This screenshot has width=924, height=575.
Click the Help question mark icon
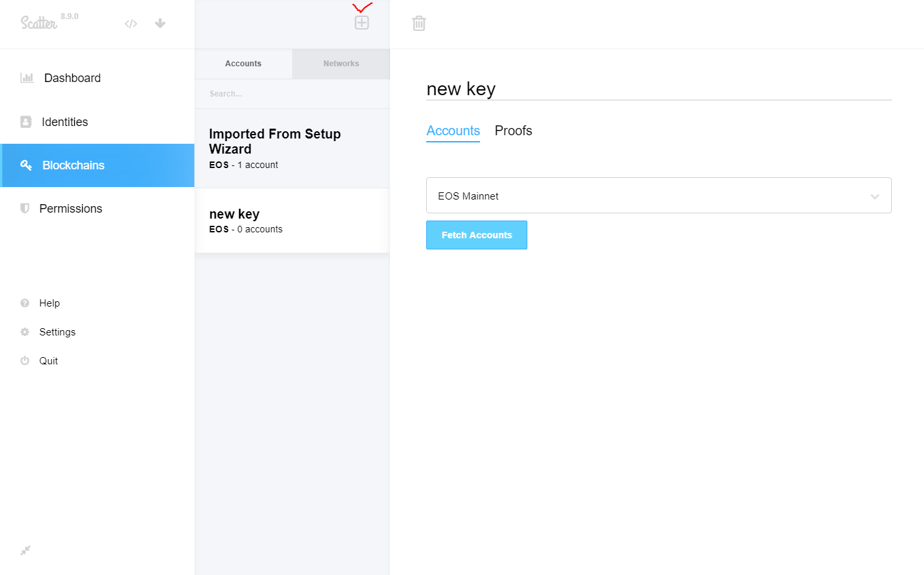[25, 303]
